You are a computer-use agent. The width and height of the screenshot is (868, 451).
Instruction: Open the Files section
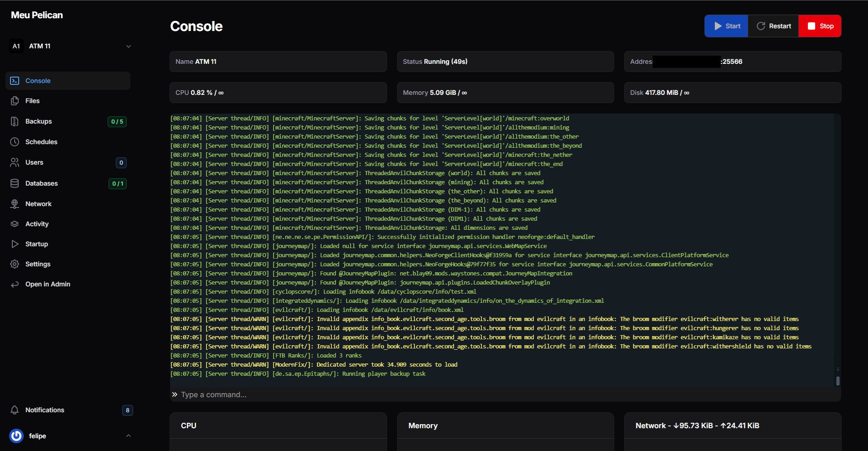pos(68,101)
